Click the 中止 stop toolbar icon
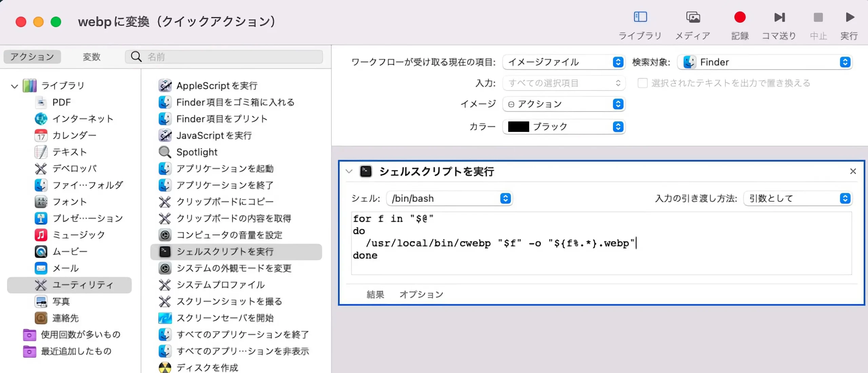 click(x=818, y=17)
